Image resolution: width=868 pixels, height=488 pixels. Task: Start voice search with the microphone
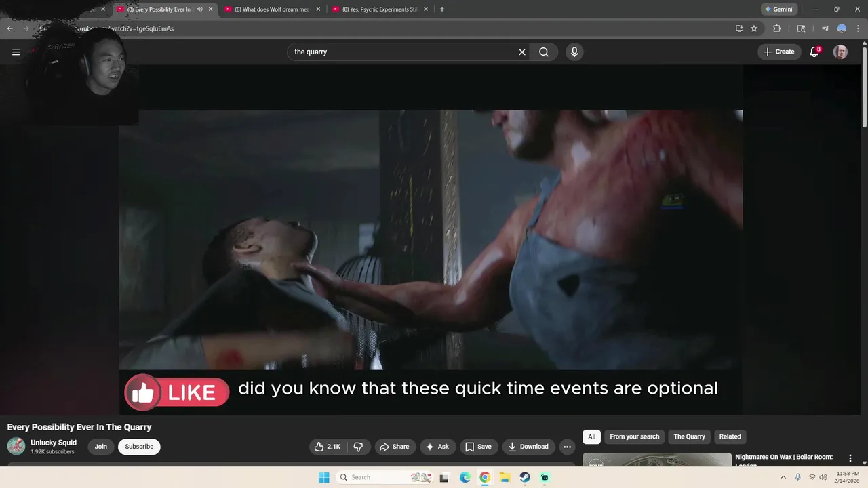pos(574,52)
